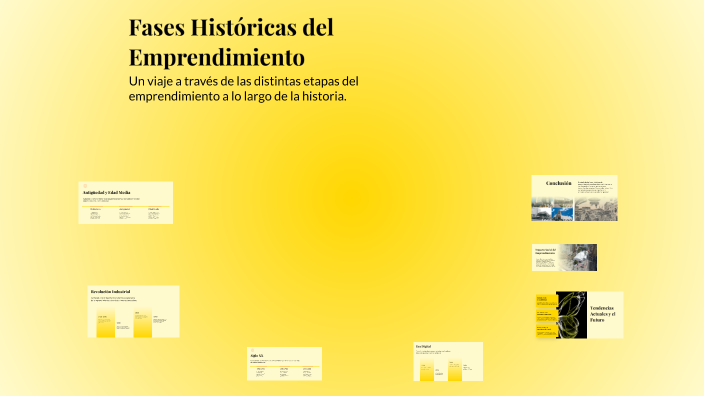This screenshot has width=704, height=396.
Task: Open the 'Conclusión' slide thumbnail
Action: [574, 198]
